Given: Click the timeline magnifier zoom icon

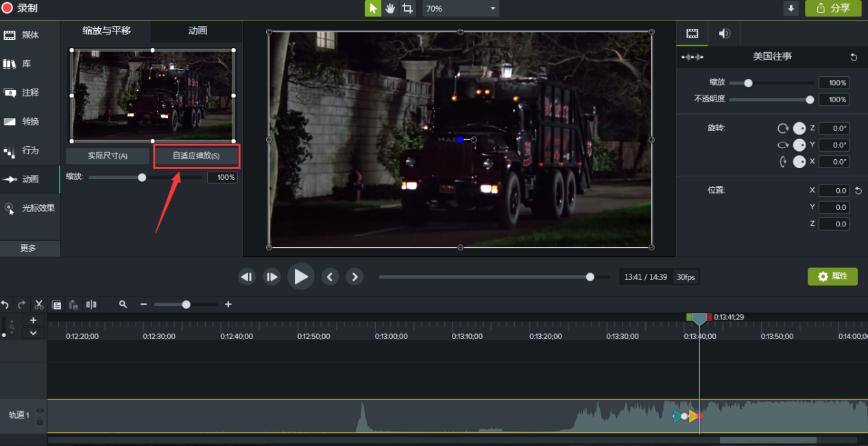Looking at the screenshot, I should tap(123, 304).
